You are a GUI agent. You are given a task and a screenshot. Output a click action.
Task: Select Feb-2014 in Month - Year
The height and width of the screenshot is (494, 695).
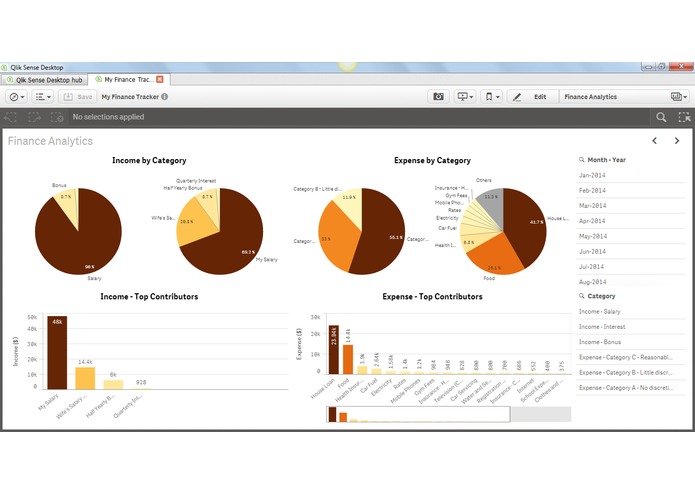point(630,191)
